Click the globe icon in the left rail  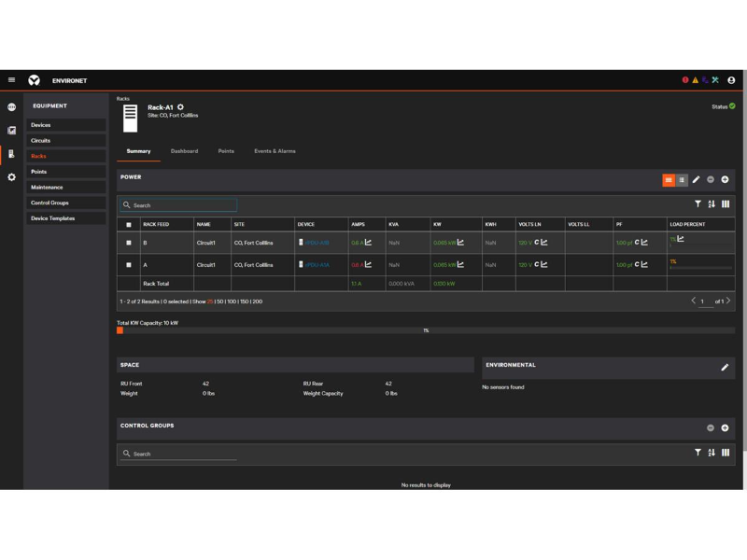(11, 107)
